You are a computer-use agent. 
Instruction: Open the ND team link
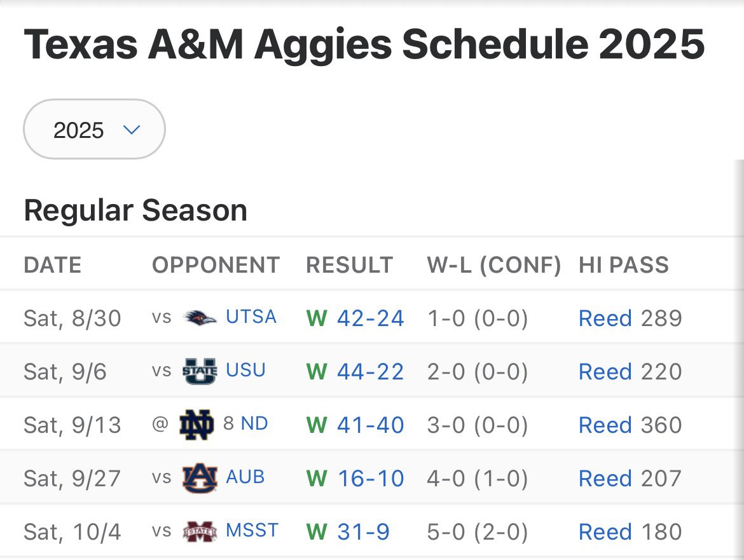(x=254, y=424)
